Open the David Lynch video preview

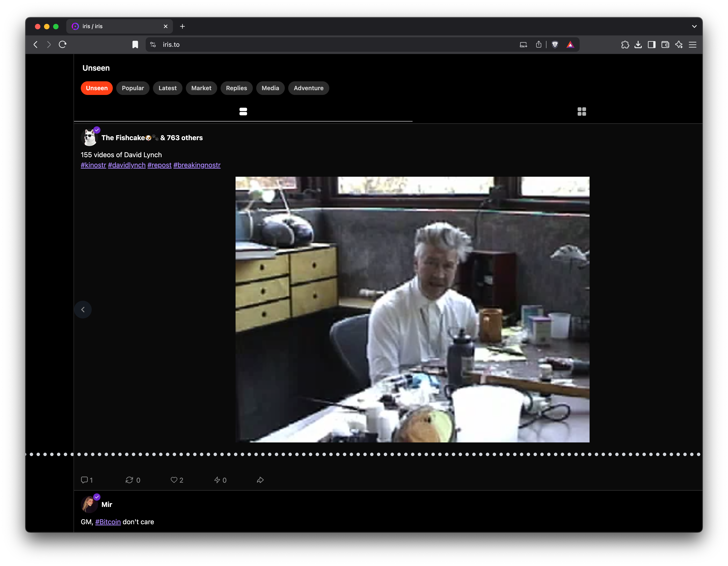[412, 310]
